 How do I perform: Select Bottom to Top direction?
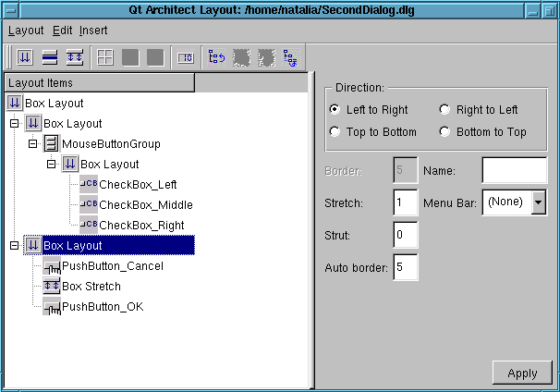click(x=444, y=131)
